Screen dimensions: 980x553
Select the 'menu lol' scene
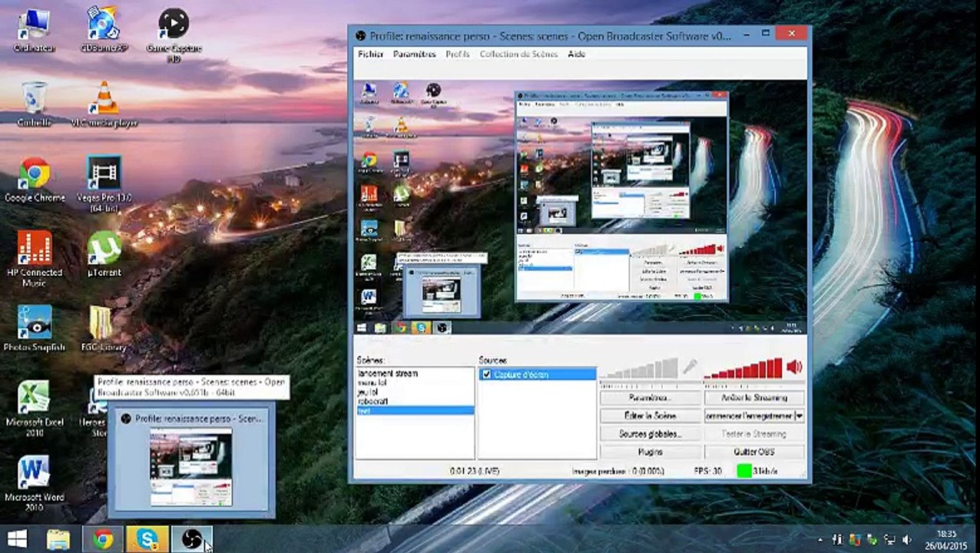(416, 382)
